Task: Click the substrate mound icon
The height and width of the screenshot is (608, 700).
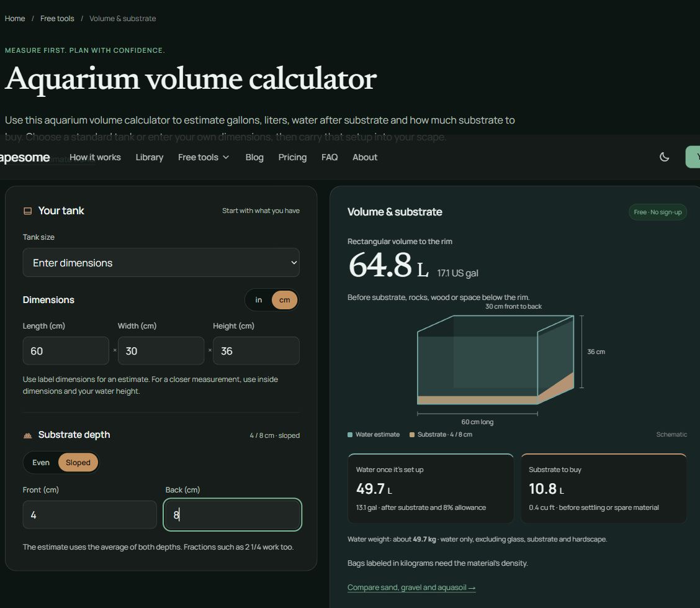Action: (28, 435)
